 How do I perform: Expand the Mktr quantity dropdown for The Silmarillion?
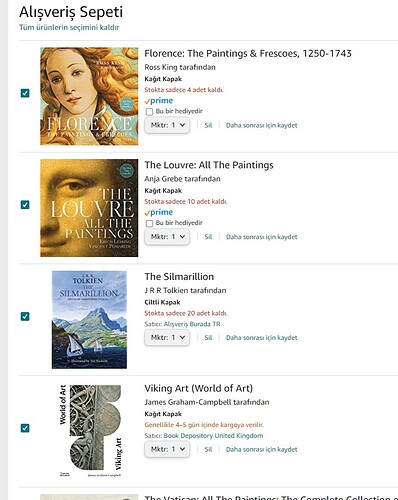click(167, 338)
